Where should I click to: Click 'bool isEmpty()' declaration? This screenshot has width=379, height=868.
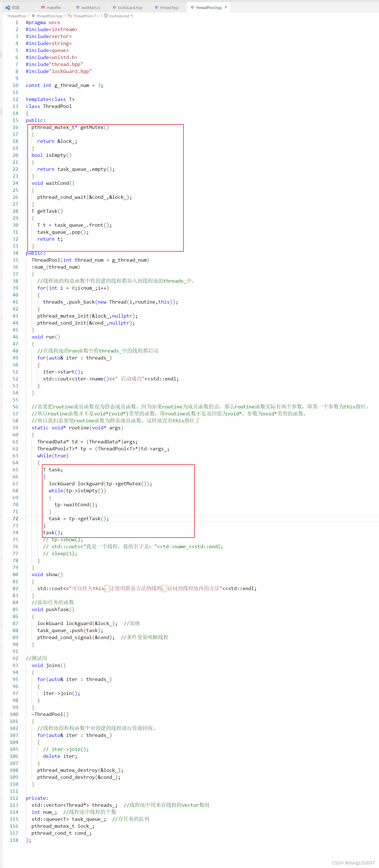point(51,155)
